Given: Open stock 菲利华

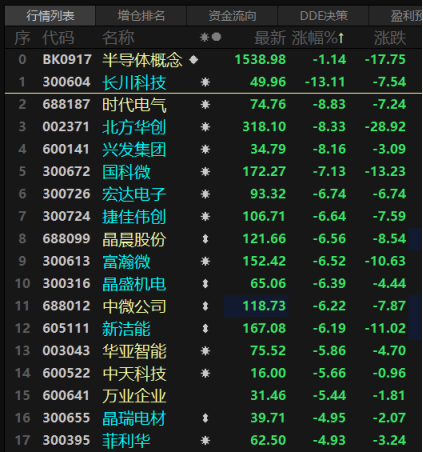Looking at the screenshot, I should pos(126,441).
